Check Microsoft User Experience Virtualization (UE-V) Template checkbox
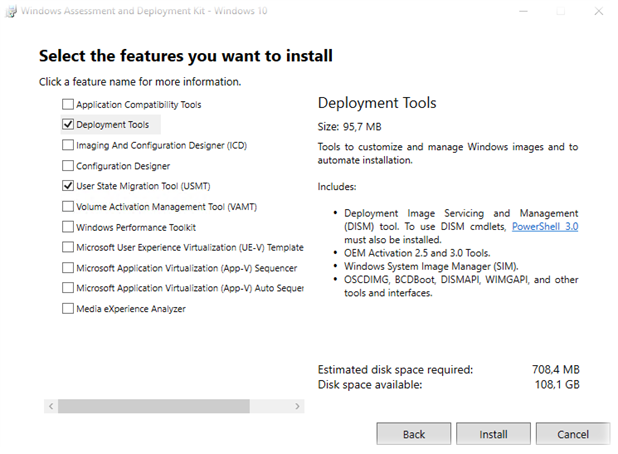Screen dimensions: 618x454 pyautogui.click(x=68, y=247)
